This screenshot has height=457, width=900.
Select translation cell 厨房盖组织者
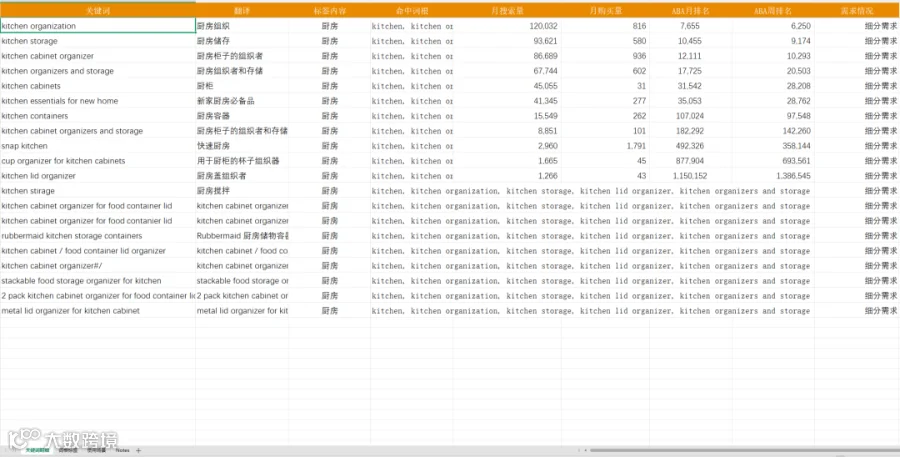[x=242, y=176]
